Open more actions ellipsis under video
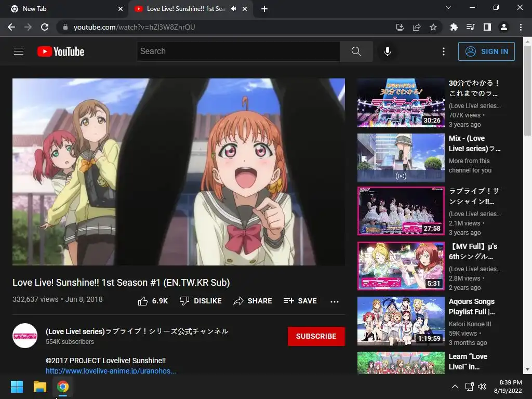532x399 pixels. pyautogui.click(x=335, y=301)
